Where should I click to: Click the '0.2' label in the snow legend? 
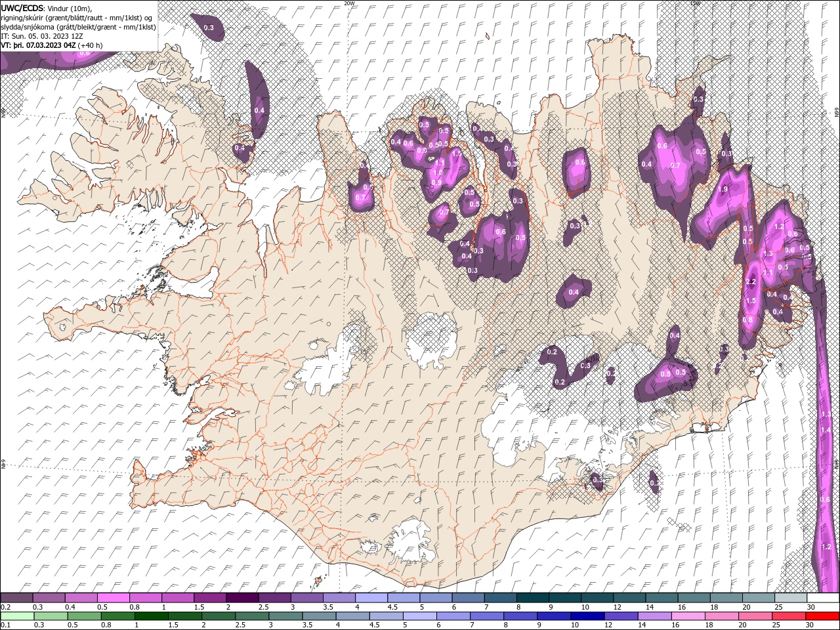(x=6, y=607)
